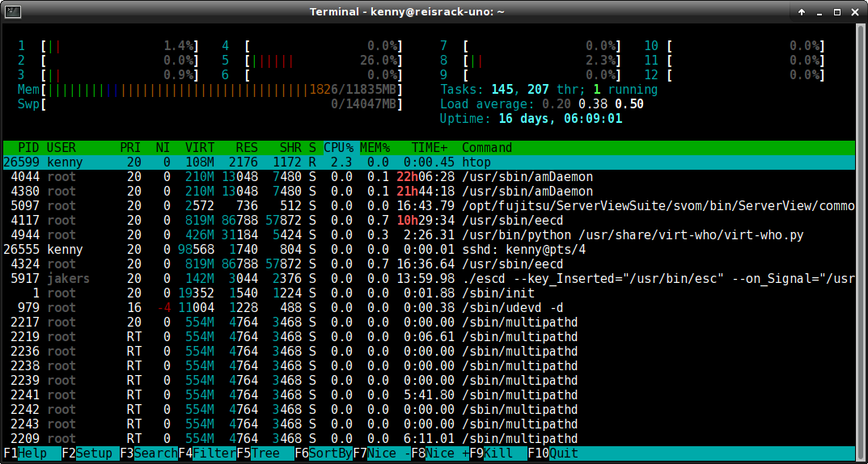Select the /sbin/udevd -d process row
Screen dimensions: 868x464
(x=429, y=307)
